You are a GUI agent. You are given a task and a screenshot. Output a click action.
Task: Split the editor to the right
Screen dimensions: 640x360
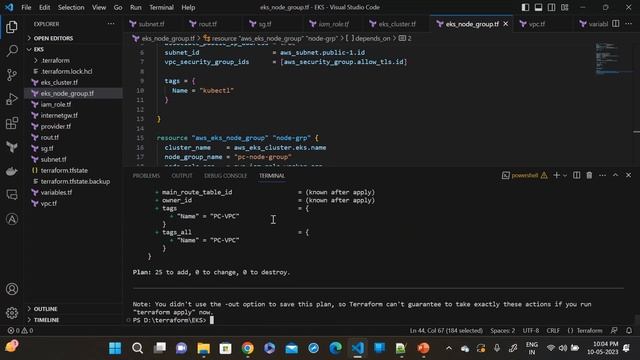pyautogui.click(x=616, y=24)
